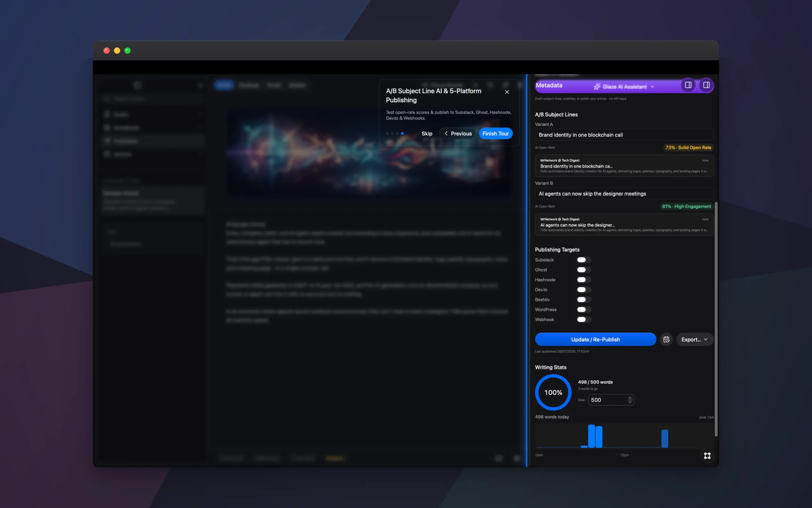This screenshot has width=812, height=508.
Task: Click the split-panel icon left of the last Metadata bar icon
Action: click(x=688, y=85)
